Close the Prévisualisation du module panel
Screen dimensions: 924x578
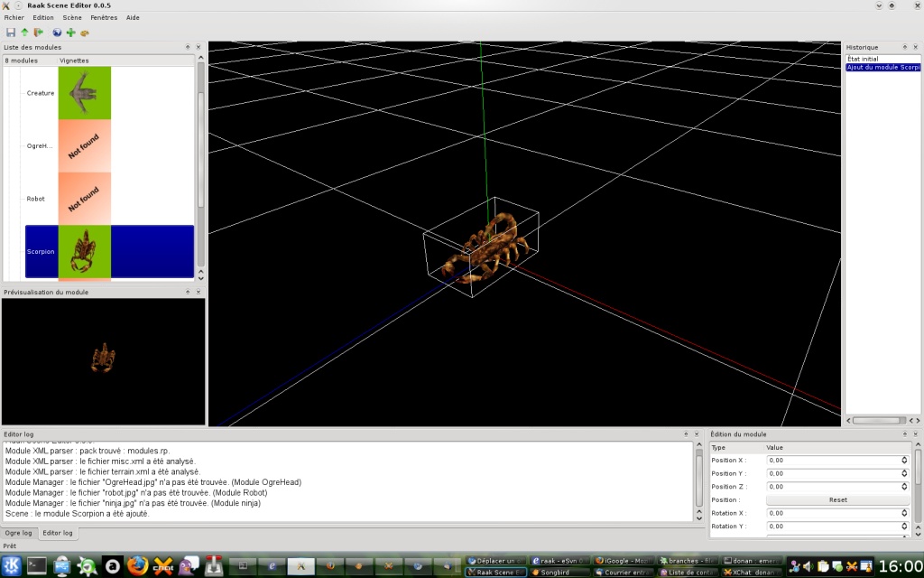click(199, 292)
